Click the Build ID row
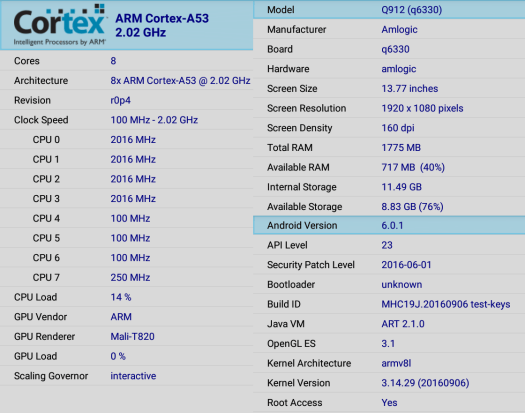 [389, 304]
